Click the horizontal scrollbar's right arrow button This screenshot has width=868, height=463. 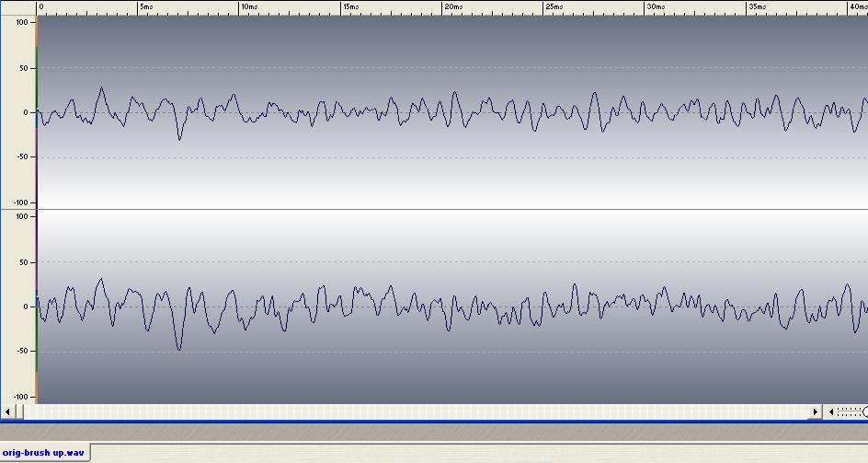pos(815,411)
